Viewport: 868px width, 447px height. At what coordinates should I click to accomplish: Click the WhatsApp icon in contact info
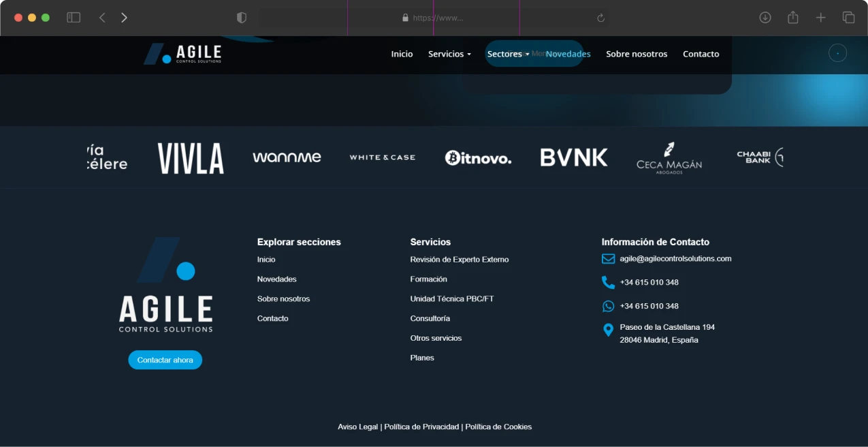tap(608, 306)
